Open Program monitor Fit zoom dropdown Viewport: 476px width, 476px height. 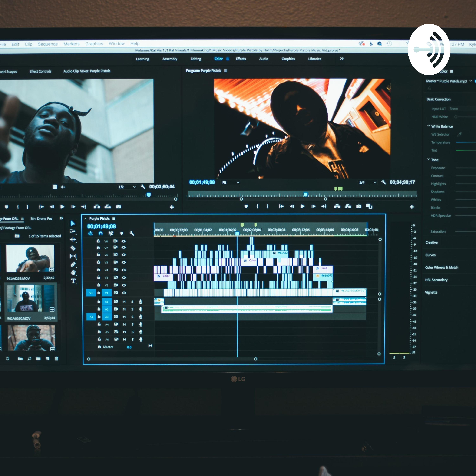231,182
